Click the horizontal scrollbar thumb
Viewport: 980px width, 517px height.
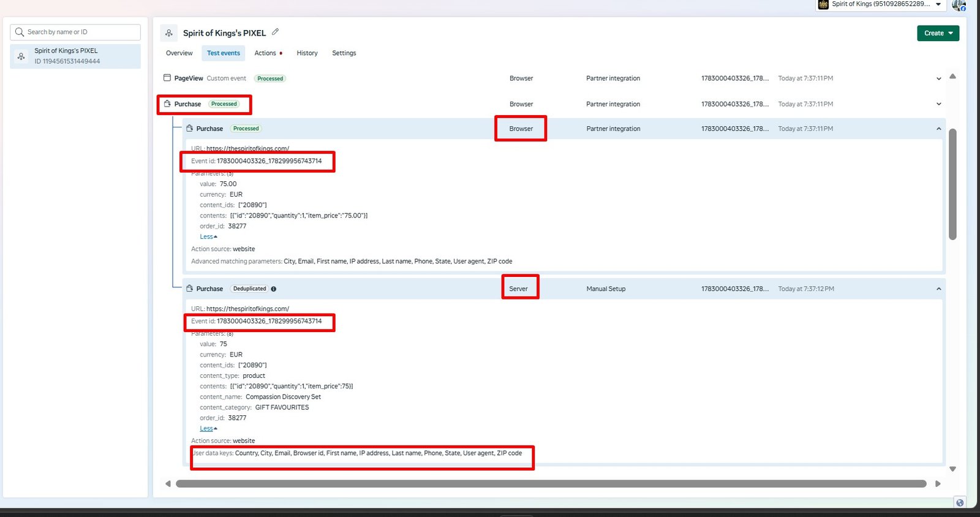pyautogui.click(x=551, y=484)
